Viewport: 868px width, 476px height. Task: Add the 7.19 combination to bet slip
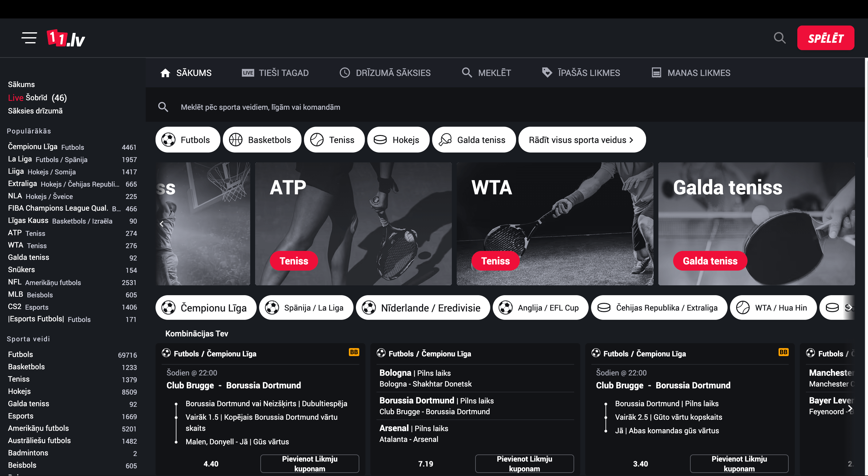tap(524, 463)
